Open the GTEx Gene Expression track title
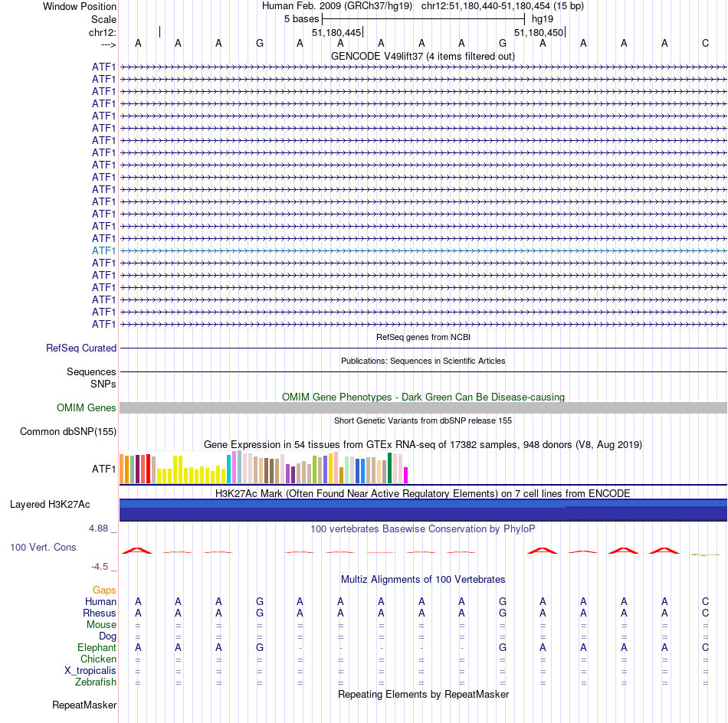The height and width of the screenshot is (723, 728). [x=423, y=444]
